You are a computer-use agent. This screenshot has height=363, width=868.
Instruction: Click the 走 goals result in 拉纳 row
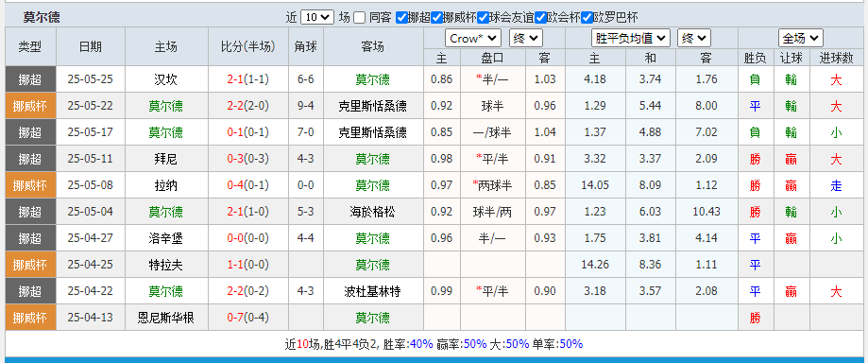point(836,185)
